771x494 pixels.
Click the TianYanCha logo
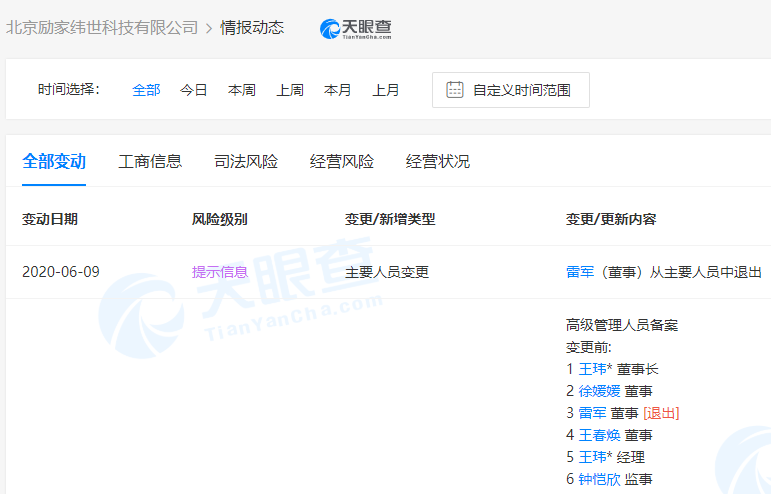click(x=356, y=29)
